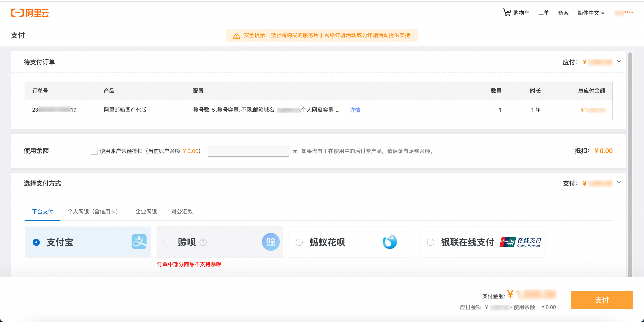Click the orange 支付 button

point(602,300)
